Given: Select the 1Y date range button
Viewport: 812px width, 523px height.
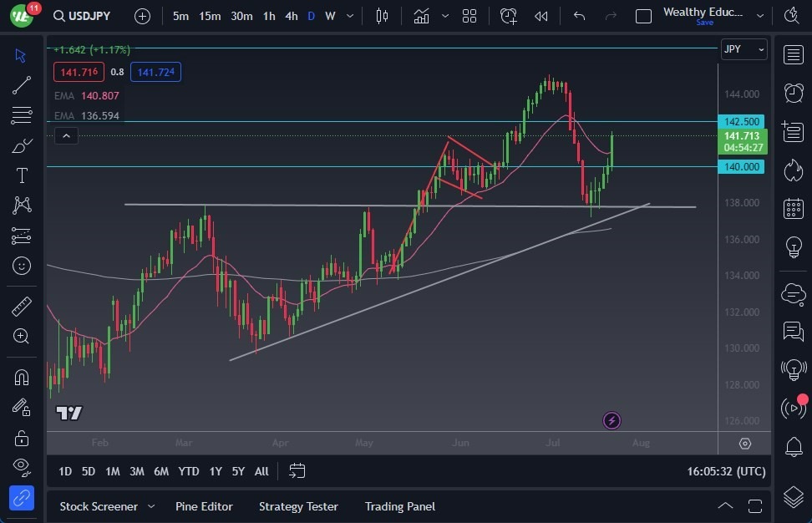Looking at the screenshot, I should (x=215, y=471).
